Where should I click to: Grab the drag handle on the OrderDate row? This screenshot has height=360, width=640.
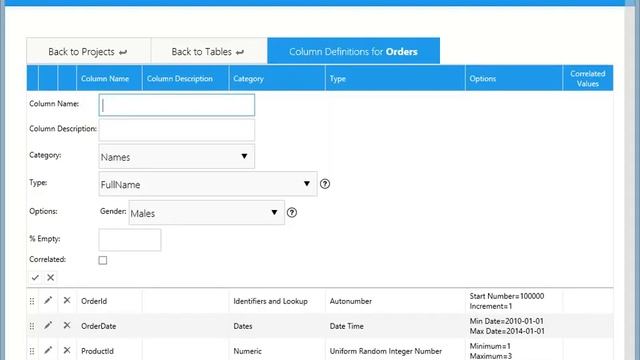[32, 326]
